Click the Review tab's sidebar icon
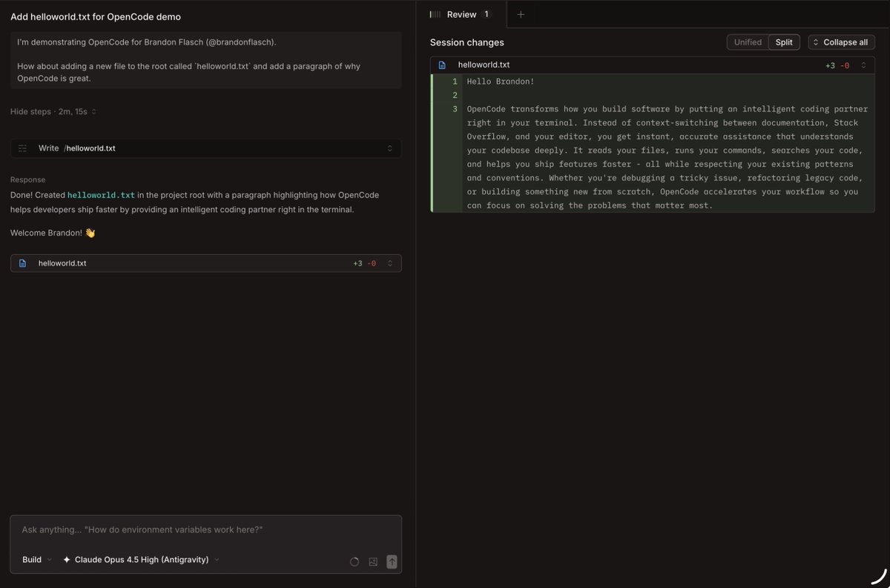The height and width of the screenshot is (588, 890). 435,14
